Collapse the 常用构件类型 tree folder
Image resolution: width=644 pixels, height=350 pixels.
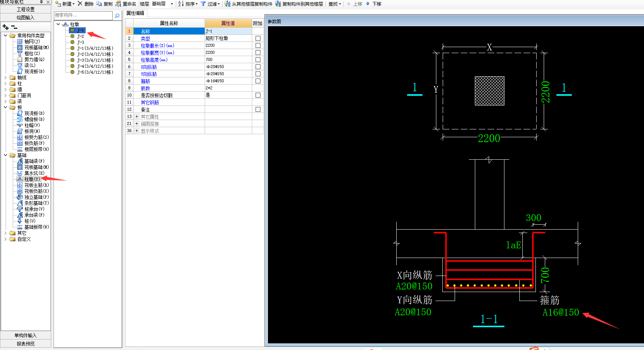coord(5,36)
